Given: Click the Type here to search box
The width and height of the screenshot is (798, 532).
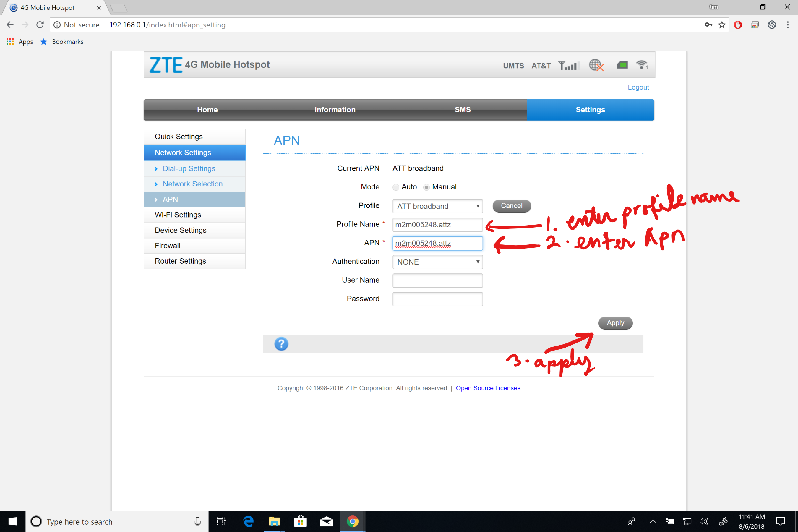Looking at the screenshot, I should pos(117,521).
